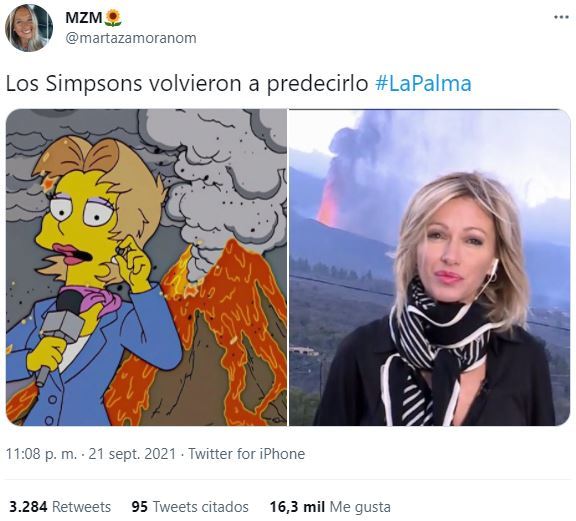
Task: Open the real reporter volcano photo
Action: 429,267
